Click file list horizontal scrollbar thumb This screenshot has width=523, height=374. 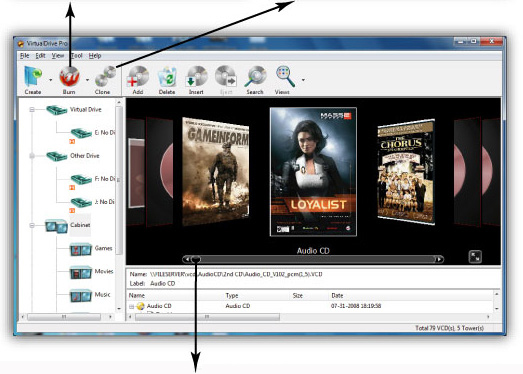point(207,317)
